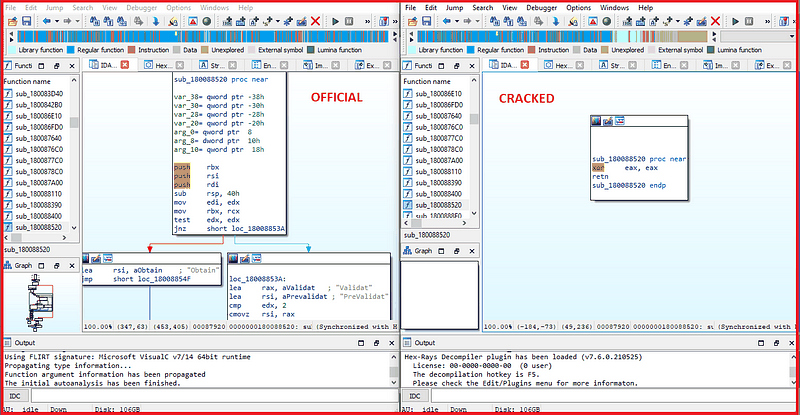Click scroll-down arrow in OFFICIAL function list
Image resolution: width=800 pixels, height=415 pixels.
click(x=74, y=228)
